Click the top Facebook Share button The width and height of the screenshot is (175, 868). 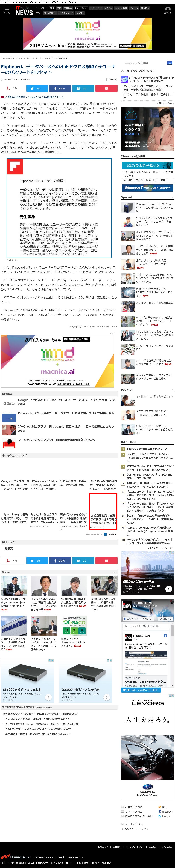coord(60,89)
